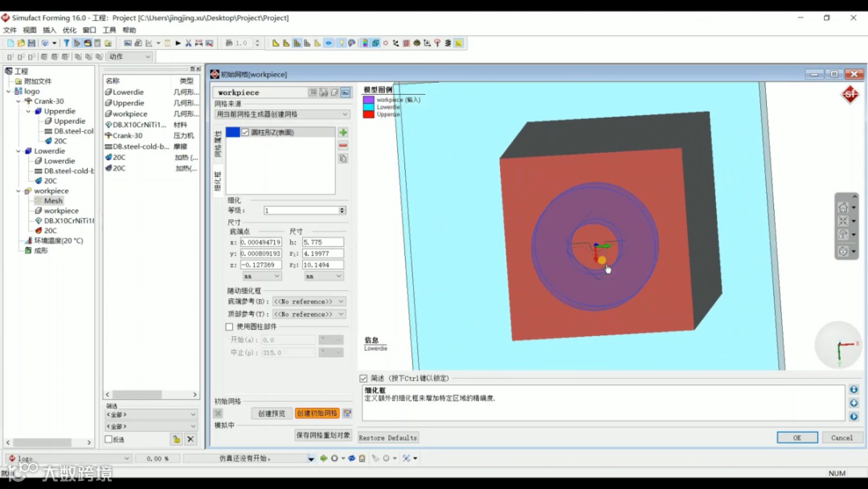Click the rainbow color-scale toolbar icon
This screenshot has width=868, height=489.
click(x=365, y=43)
